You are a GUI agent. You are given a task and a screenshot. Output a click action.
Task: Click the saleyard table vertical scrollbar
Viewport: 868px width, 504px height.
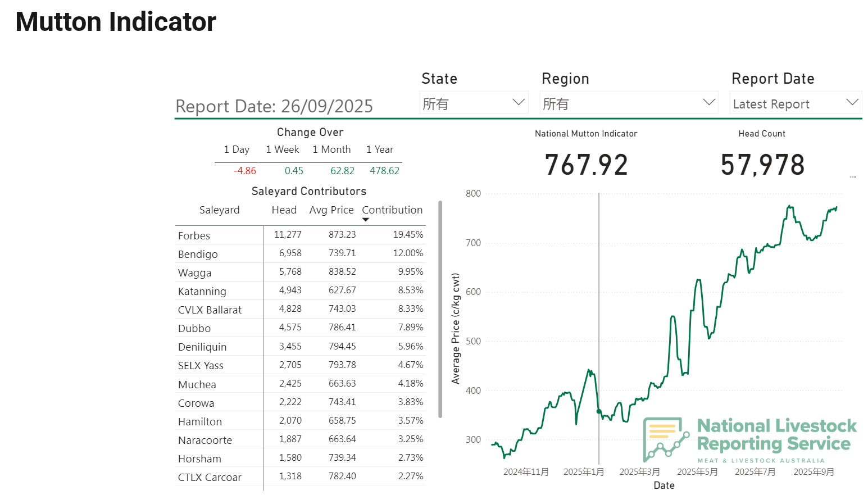(x=440, y=309)
